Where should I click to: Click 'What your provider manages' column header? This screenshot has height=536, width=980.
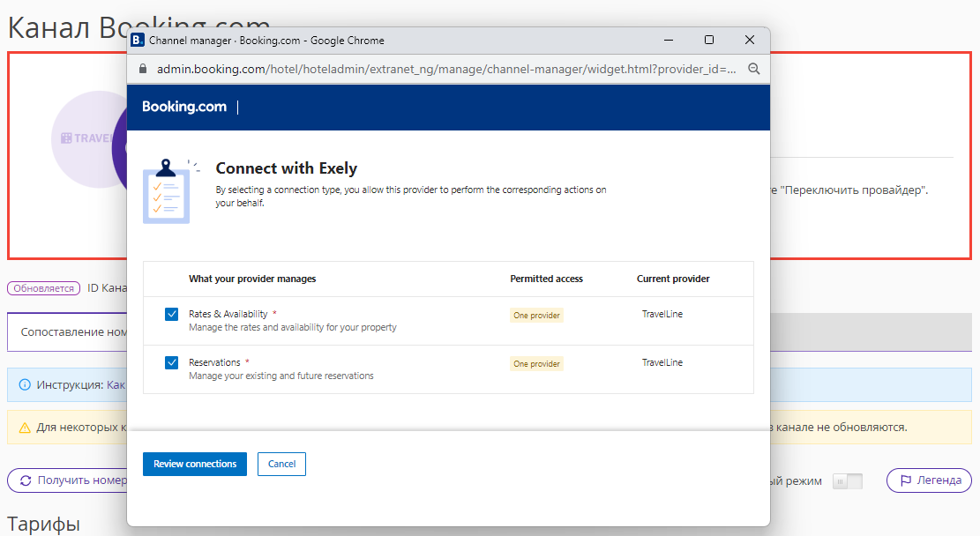tap(252, 279)
